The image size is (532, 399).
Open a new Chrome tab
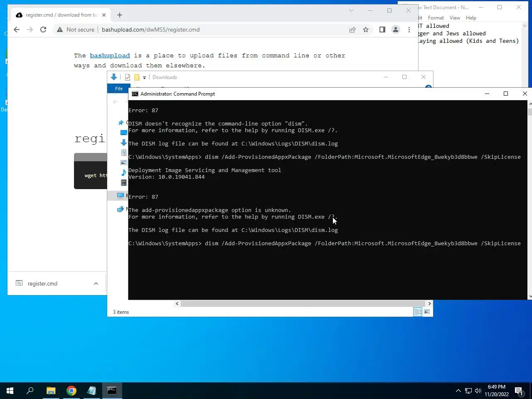(x=120, y=15)
